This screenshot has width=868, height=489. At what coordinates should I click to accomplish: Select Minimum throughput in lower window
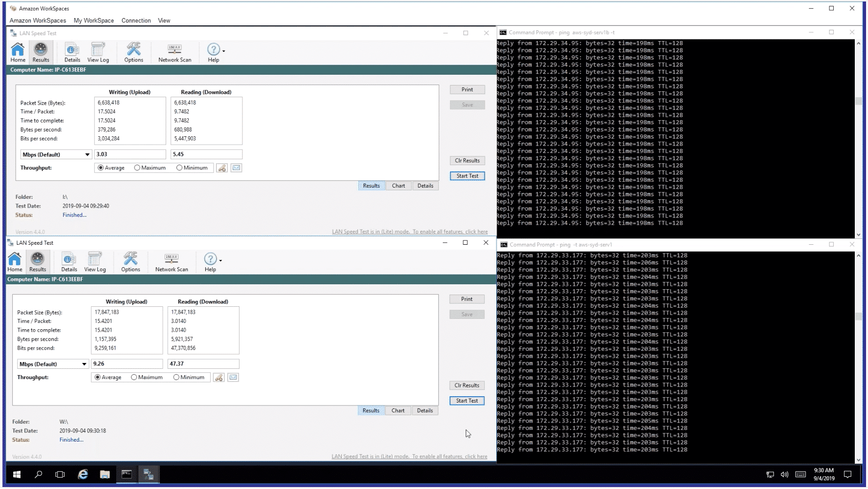coord(189,377)
